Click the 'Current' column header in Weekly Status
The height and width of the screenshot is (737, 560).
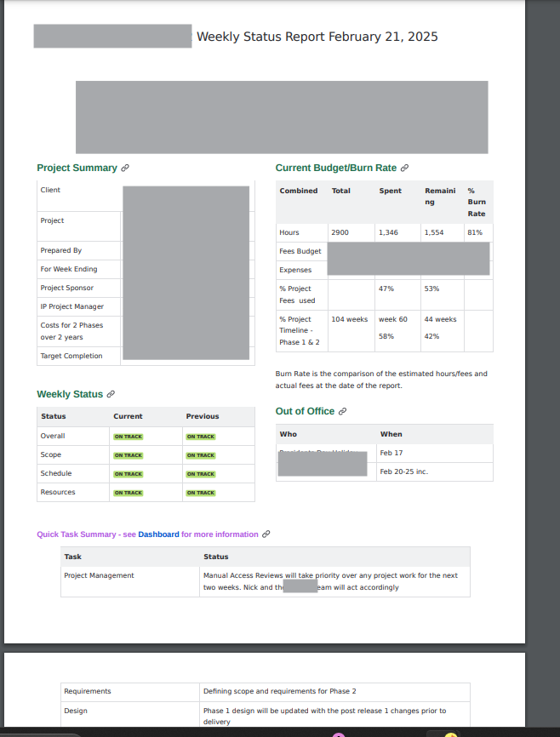pos(128,416)
